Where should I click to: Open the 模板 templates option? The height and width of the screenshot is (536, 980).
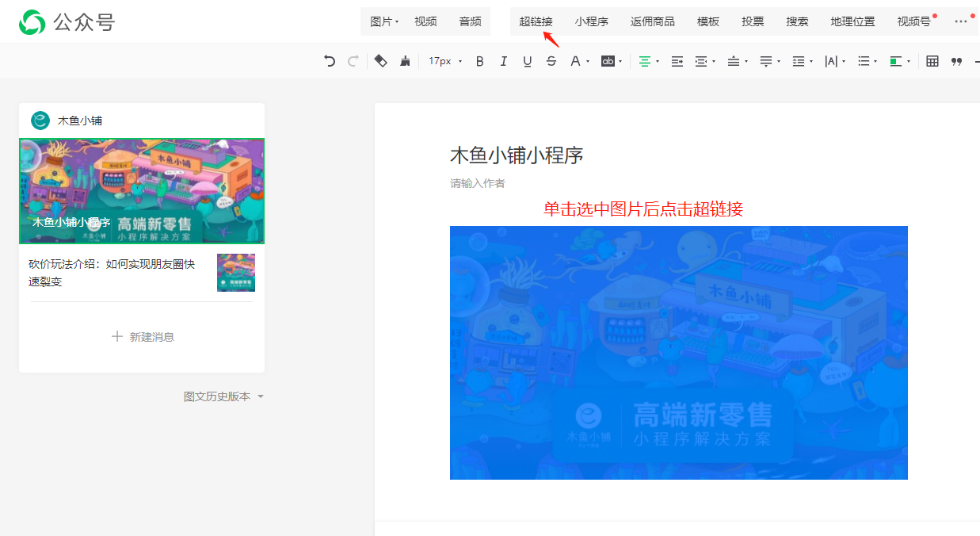708,21
